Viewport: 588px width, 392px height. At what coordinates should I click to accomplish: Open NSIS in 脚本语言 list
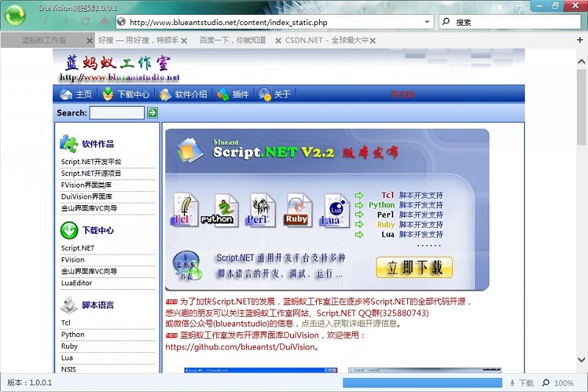[68, 369]
